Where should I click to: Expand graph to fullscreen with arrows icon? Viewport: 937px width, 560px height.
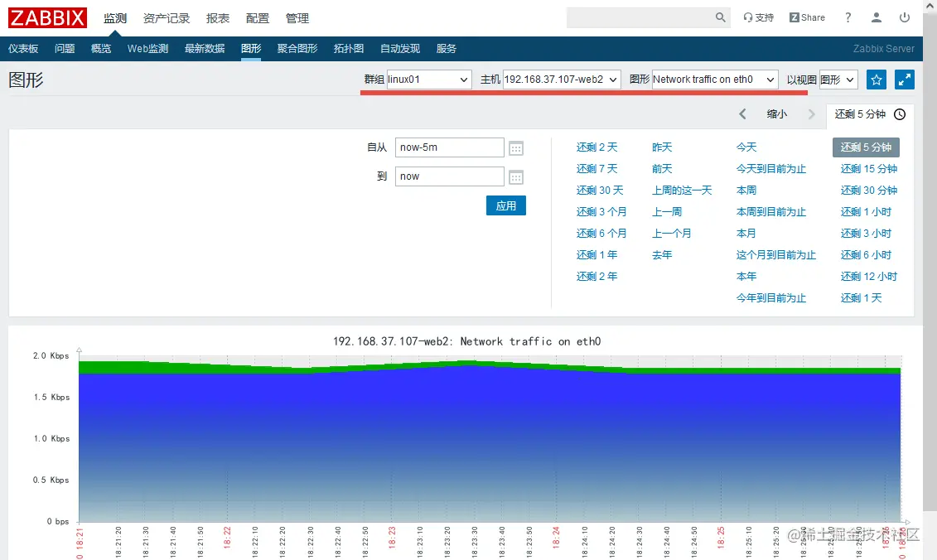[x=905, y=80]
